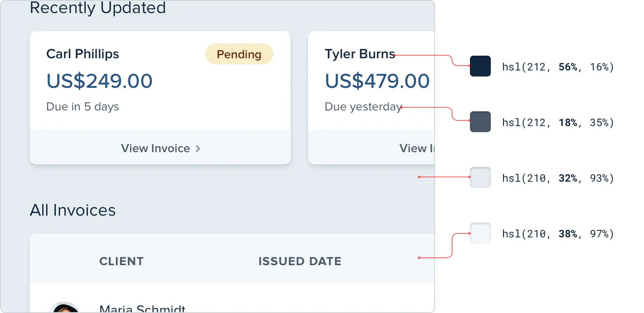644x313 pixels.
Task: Choose the swatch labeled hsl(210, 32%, 93%)
Action: coord(480,177)
